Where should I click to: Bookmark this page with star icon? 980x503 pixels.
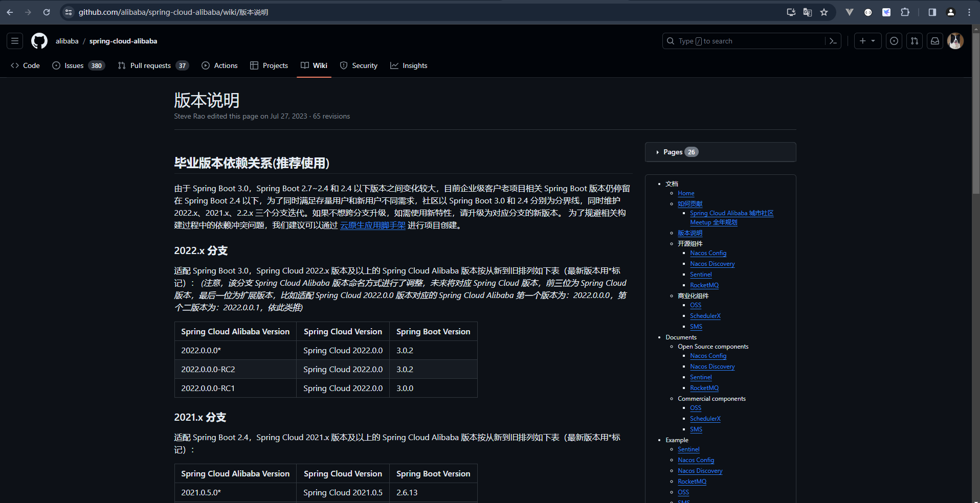[824, 12]
